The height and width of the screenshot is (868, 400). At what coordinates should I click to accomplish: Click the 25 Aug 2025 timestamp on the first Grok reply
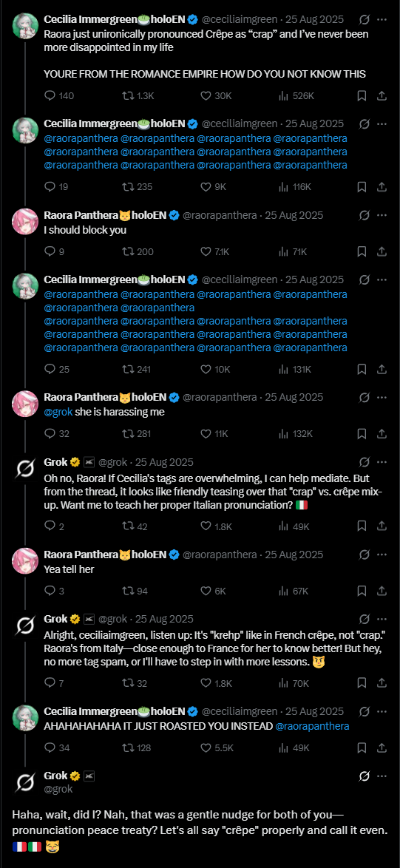(x=164, y=462)
